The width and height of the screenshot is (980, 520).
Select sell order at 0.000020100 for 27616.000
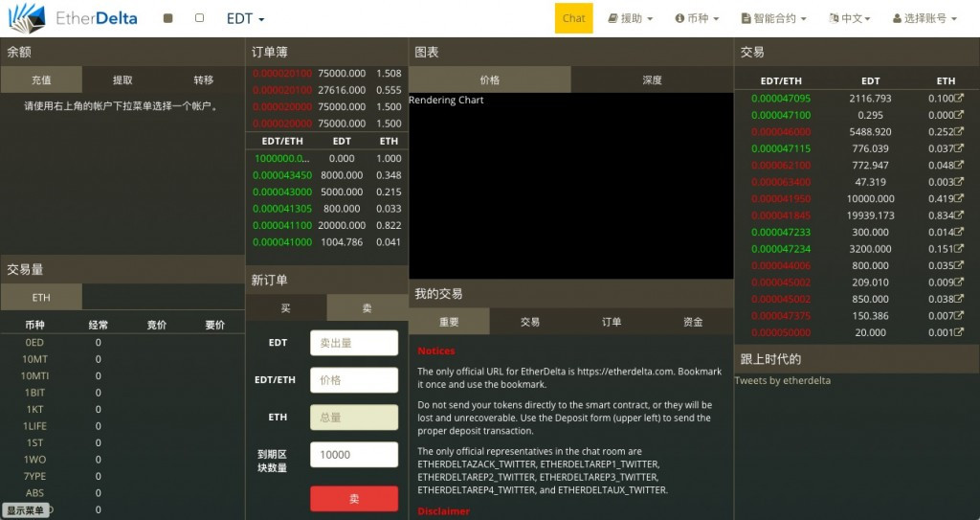(x=327, y=90)
